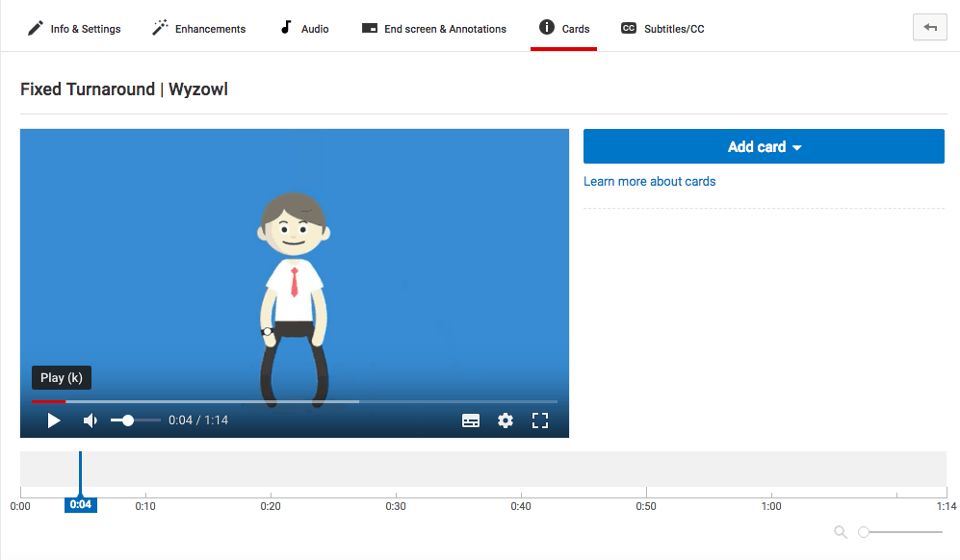Adjust the video volume slider
Image resolution: width=960 pixels, height=560 pixels.
coord(128,420)
